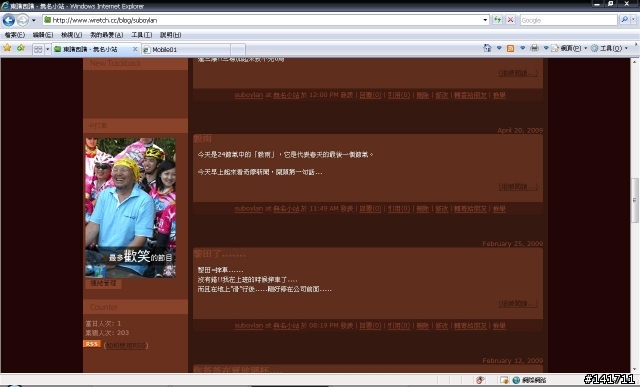Open the feeds dropdown arrow
The image size is (640, 387).
(522, 48)
